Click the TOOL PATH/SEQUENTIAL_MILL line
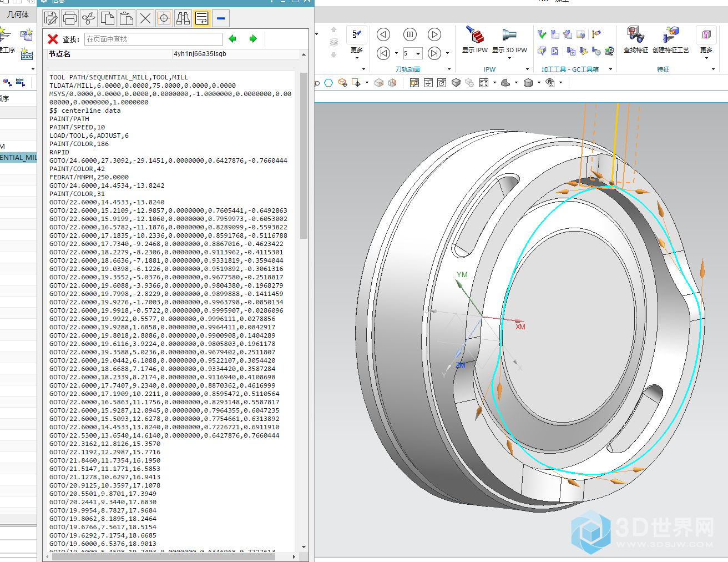The height and width of the screenshot is (562, 728). coord(119,77)
